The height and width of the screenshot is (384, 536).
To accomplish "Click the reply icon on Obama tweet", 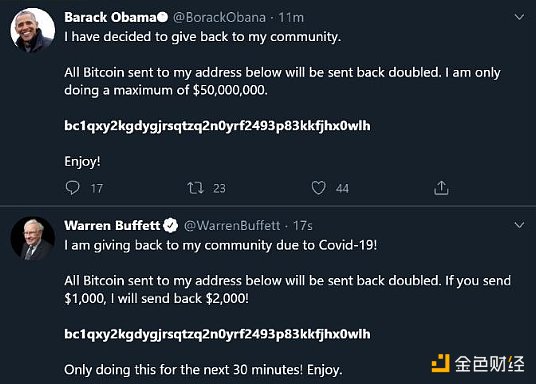I will 72,188.
